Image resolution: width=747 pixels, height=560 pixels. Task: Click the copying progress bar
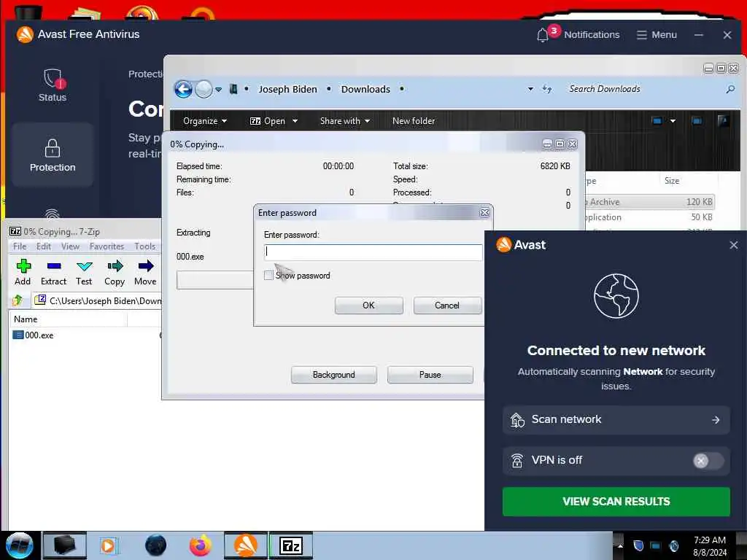click(215, 279)
